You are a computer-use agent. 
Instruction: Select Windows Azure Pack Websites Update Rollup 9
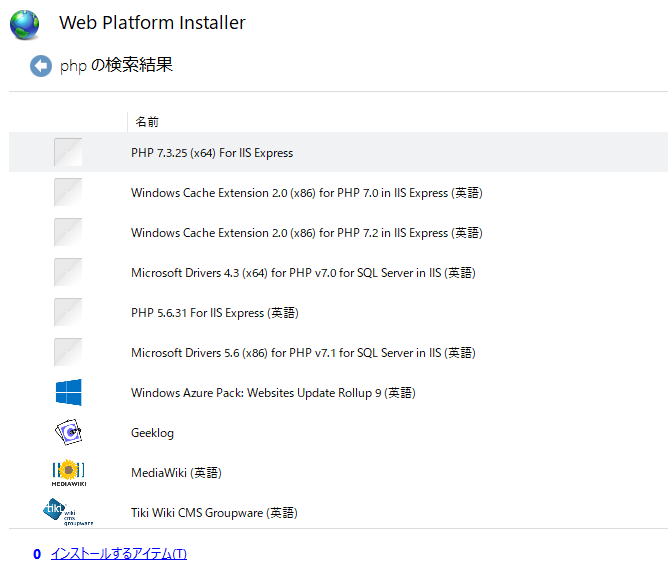(x=272, y=393)
